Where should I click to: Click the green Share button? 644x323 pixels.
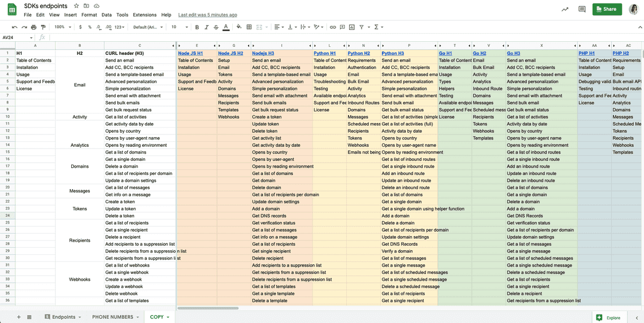607,9
